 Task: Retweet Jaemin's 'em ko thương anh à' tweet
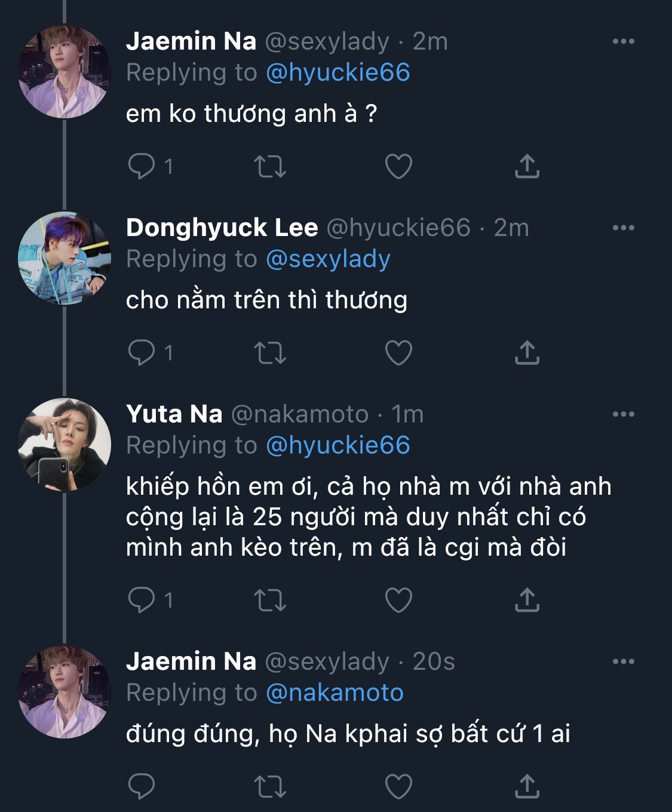click(x=270, y=167)
